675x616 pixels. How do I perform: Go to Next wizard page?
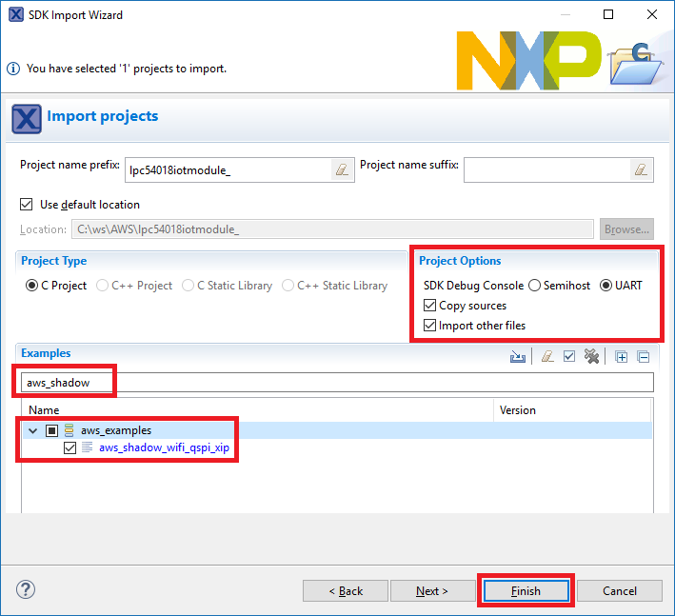(x=432, y=590)
